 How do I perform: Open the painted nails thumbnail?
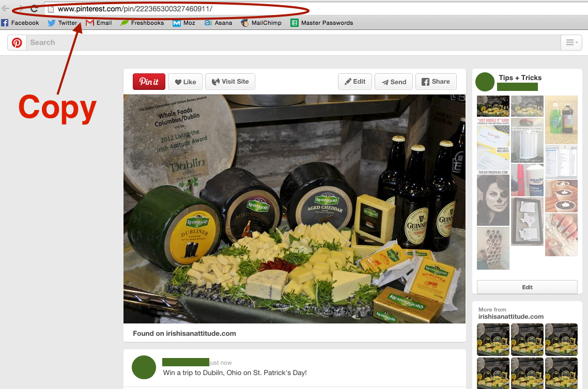(561, 235)
